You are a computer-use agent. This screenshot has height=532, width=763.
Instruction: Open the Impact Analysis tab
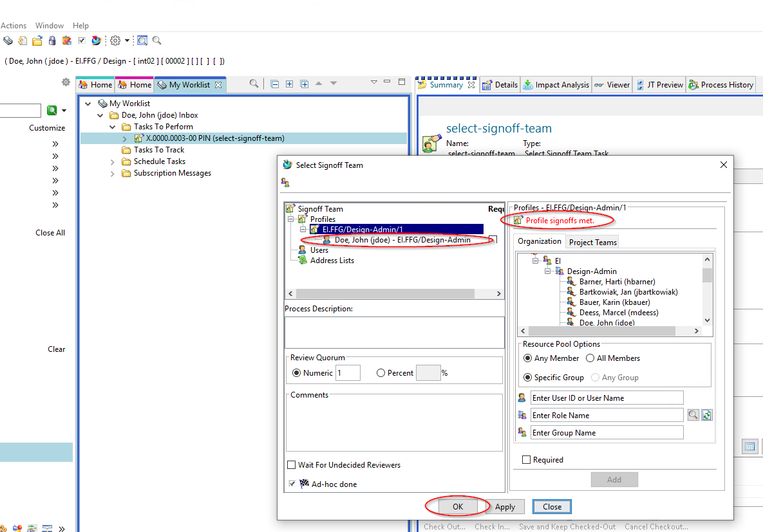[x=556, y=85]
